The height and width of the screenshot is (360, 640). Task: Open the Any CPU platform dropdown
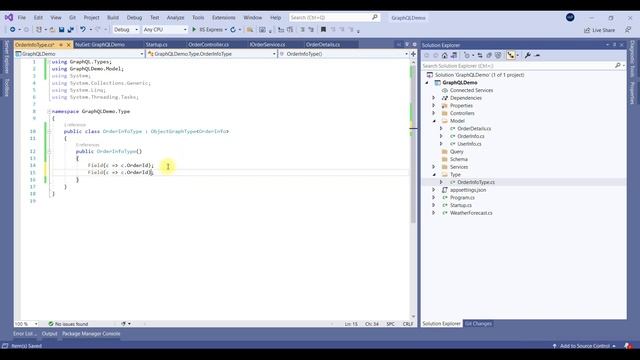(x=165, y=30)
